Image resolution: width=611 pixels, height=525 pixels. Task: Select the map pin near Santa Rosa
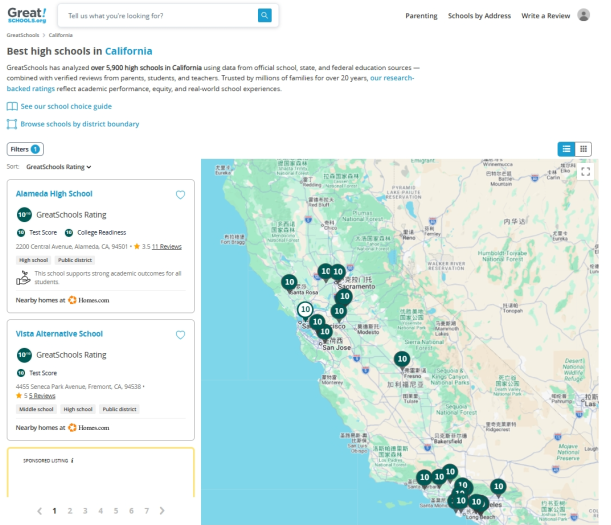(290, 283)
